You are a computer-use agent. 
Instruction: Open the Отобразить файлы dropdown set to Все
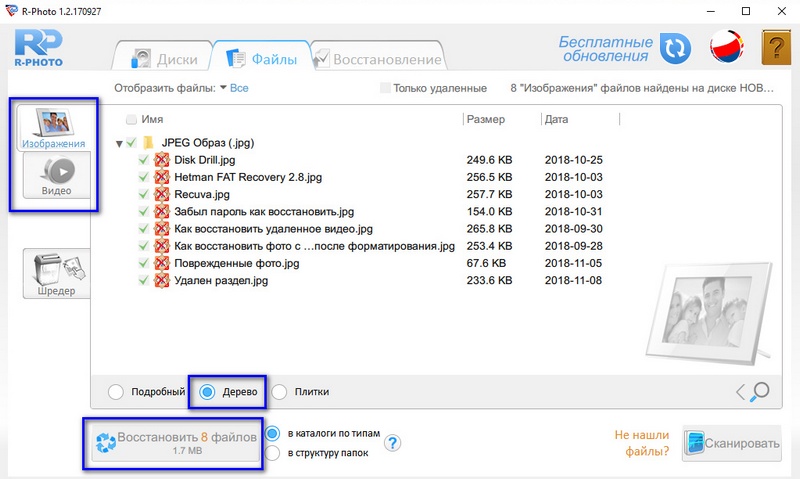[x=234, y=88]
